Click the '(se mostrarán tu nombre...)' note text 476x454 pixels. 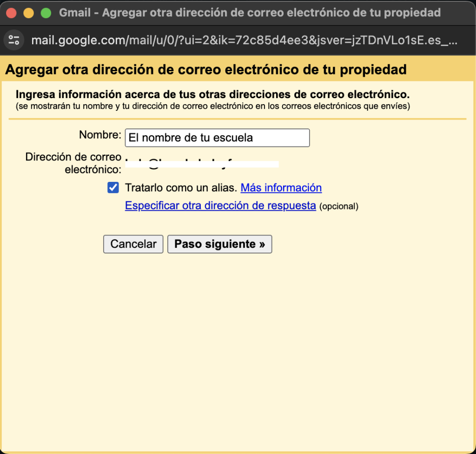[x=212, y=106]
